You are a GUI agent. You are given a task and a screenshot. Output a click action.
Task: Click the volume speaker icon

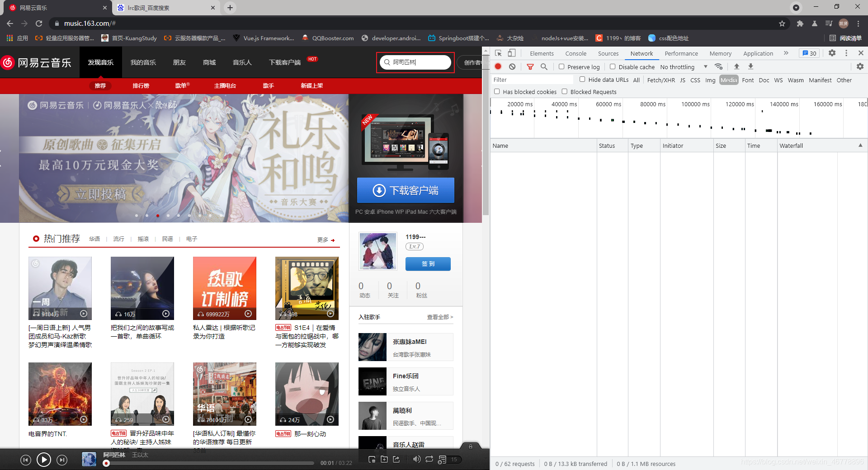pyautogui.click(x=416, y=459)
